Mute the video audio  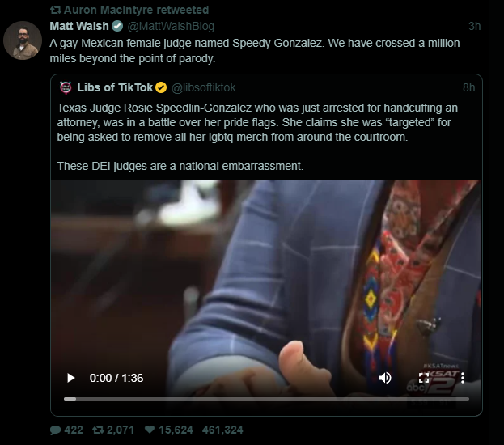(x=385, y=378)
